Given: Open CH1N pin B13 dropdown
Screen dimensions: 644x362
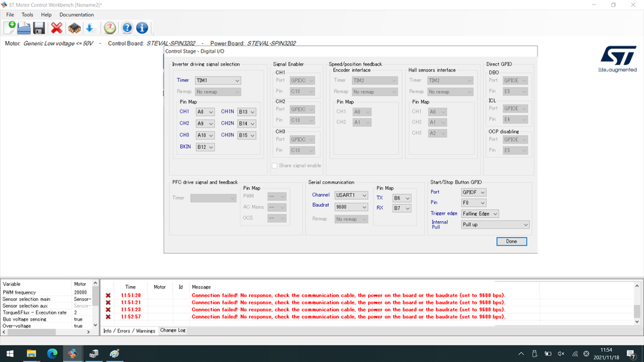Looking at the screenshot, I should [x=246, y=111].
